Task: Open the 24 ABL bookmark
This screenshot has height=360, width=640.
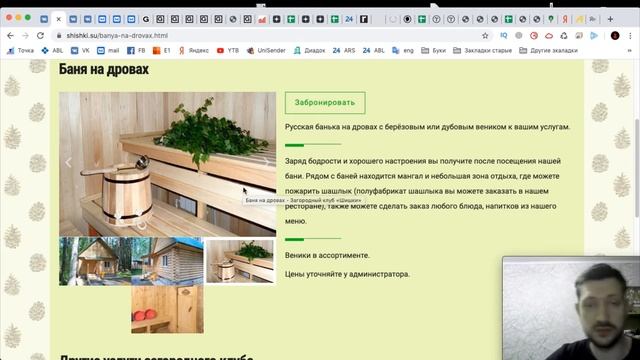Action: coord(373,51)
